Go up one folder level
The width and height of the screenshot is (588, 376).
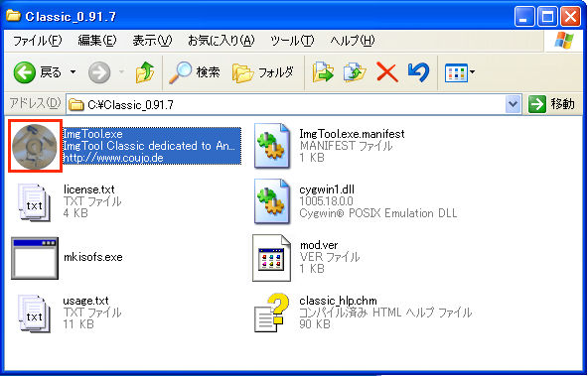pyautogui.click(x=145, y=72)
